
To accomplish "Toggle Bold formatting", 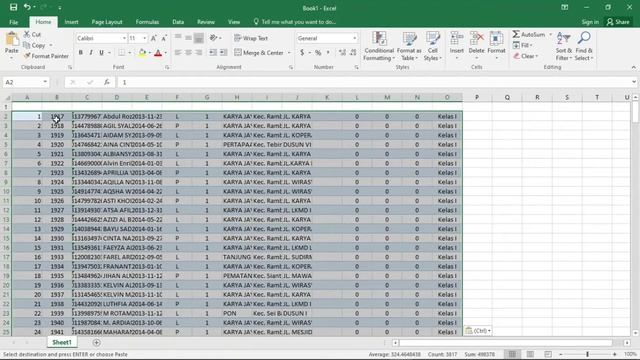I will [x=81, y=53].
